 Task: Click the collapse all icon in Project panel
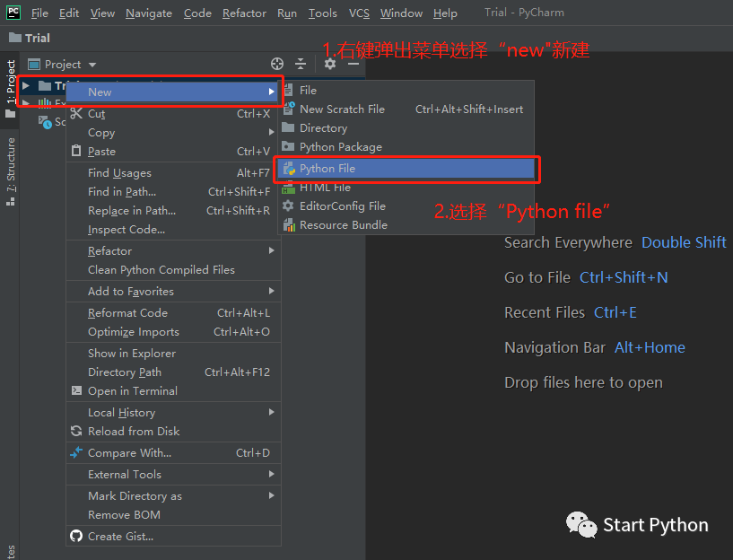point(301,64)
